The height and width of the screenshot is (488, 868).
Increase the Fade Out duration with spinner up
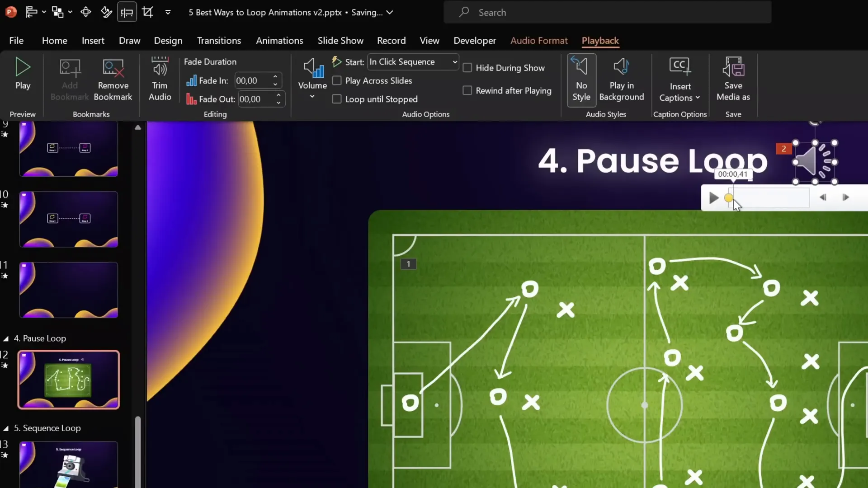[278, 95]
